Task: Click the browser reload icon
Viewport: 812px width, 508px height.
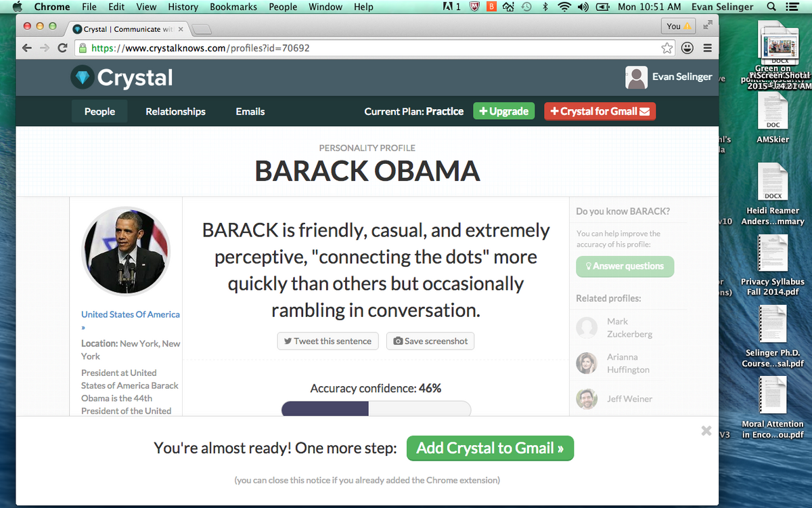Action: [62, 48]
